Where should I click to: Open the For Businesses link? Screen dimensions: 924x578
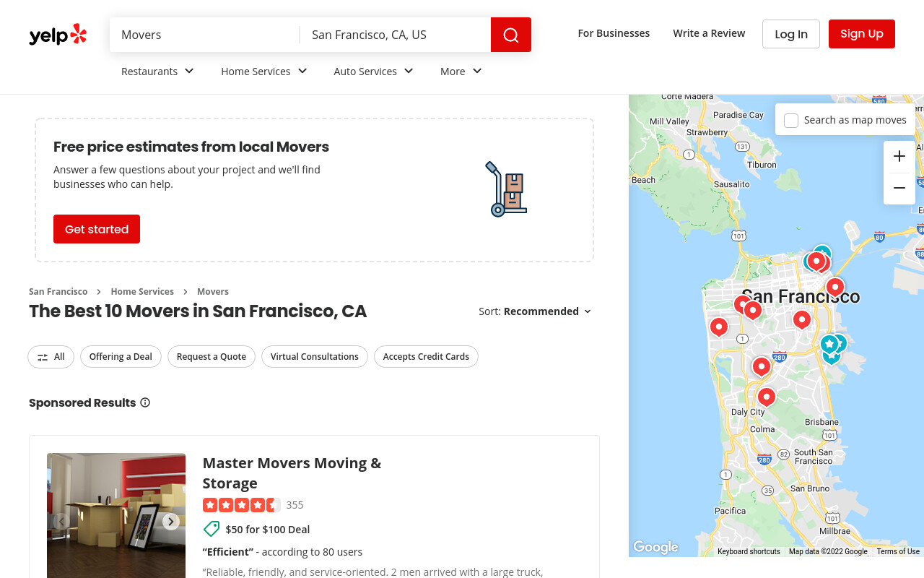614,33
